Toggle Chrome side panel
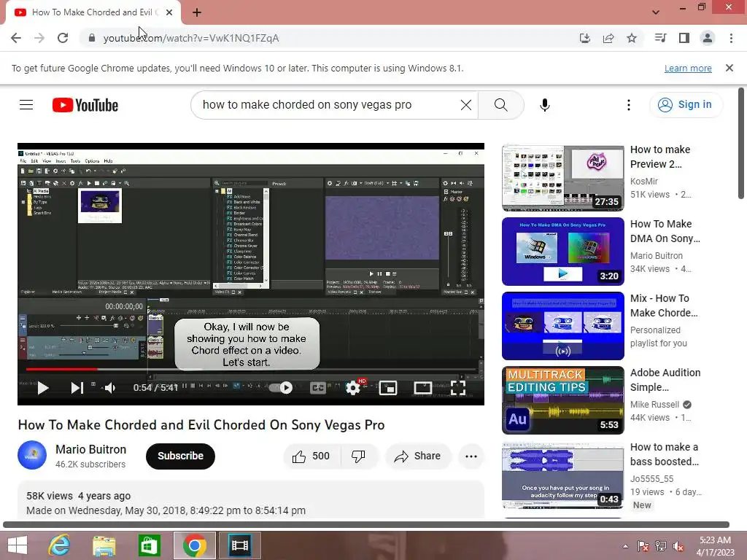Image resolution: width=747 pixels, height=560 pixels. [x=684, y=38]
